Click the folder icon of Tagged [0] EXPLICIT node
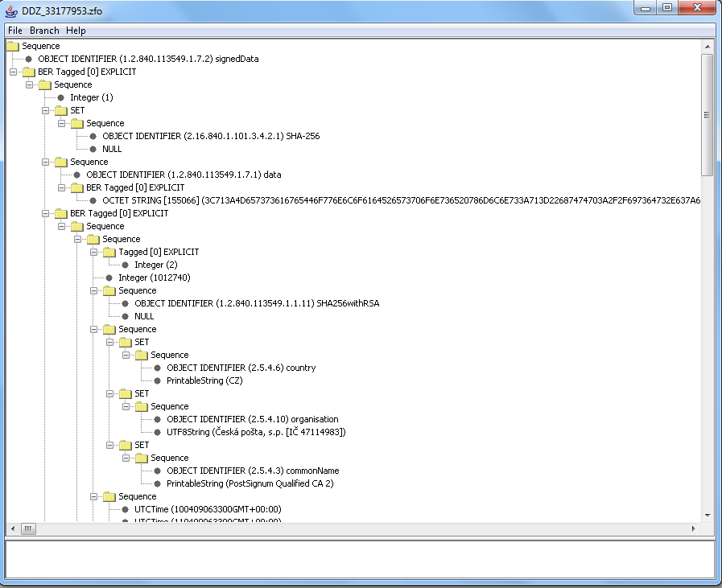 [x=109, y=252]
